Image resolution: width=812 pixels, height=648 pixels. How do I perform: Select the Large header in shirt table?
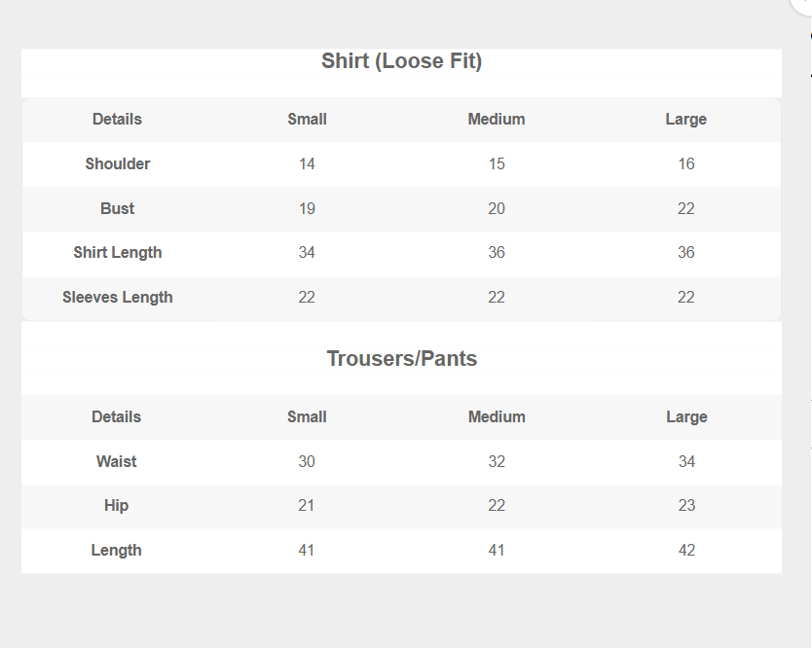686,120
